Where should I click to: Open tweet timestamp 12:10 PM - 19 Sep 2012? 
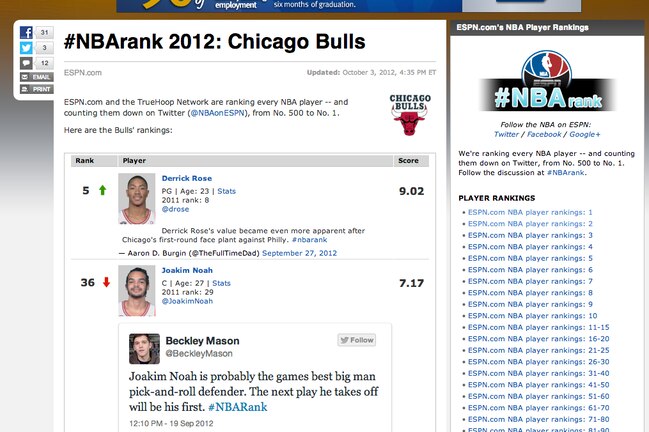tap(171, 423)
